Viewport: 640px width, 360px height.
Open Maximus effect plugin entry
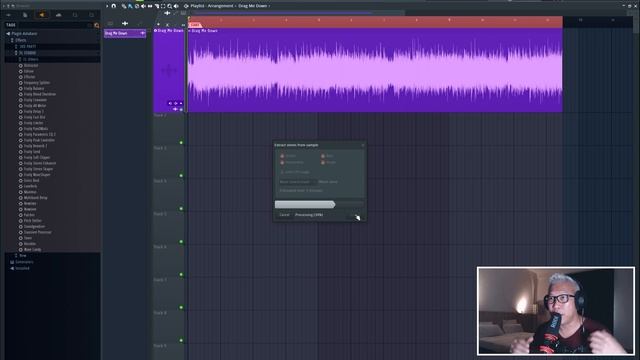coord(30,192)
